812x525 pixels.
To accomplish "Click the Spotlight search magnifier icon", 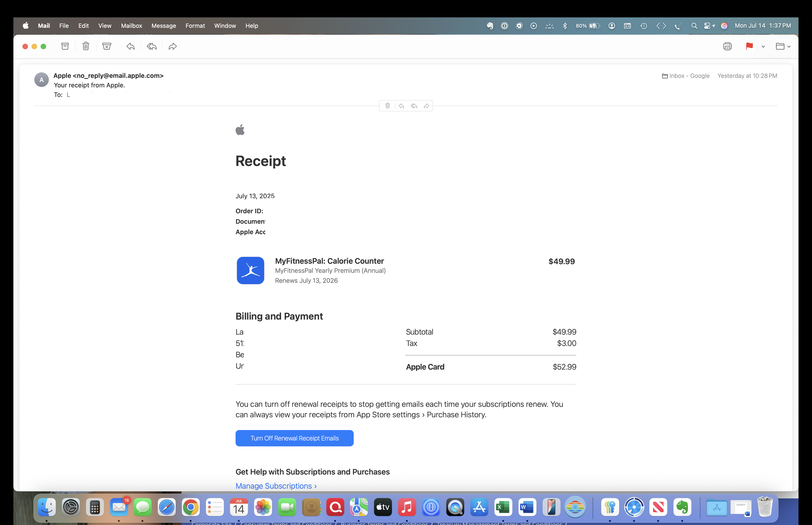I will [694, 26].
